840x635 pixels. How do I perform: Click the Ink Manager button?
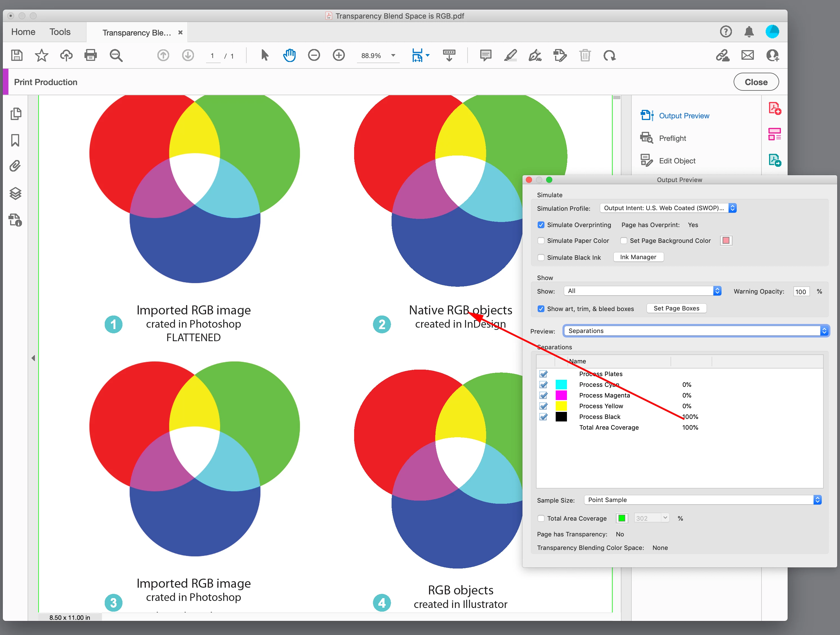(638, 257)
